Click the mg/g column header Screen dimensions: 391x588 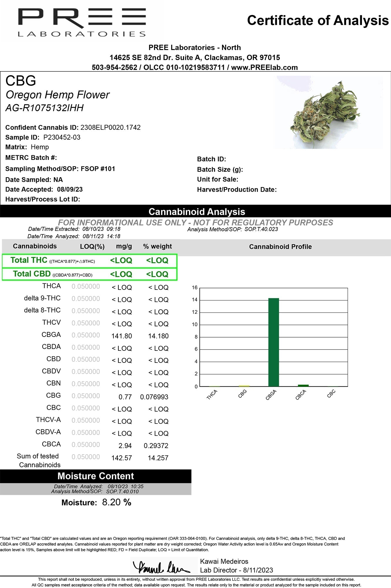pos(124,246)
